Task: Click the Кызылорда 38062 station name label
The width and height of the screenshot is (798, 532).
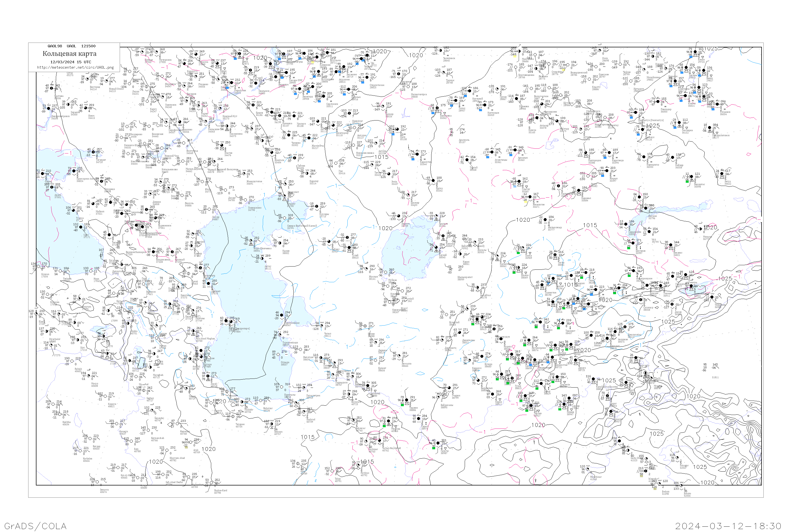Action: click(505, 265)
